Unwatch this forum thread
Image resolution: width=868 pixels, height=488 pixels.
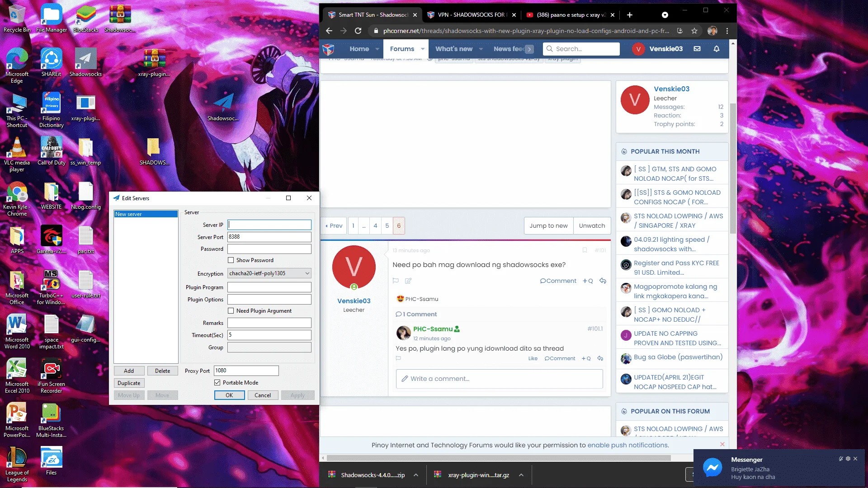tap(592, 225)
